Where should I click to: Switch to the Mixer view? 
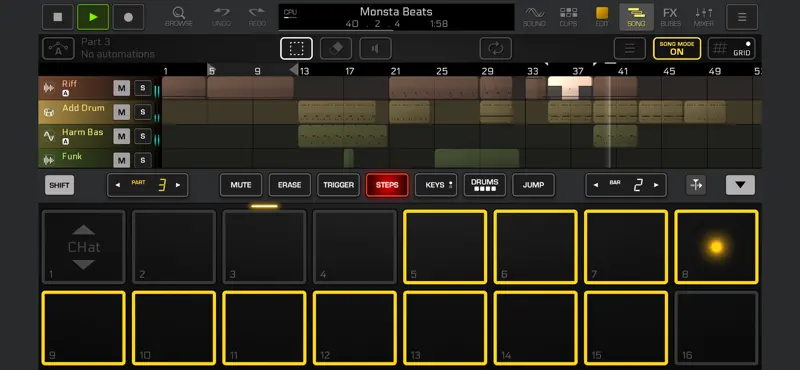(x=704, y=17)
